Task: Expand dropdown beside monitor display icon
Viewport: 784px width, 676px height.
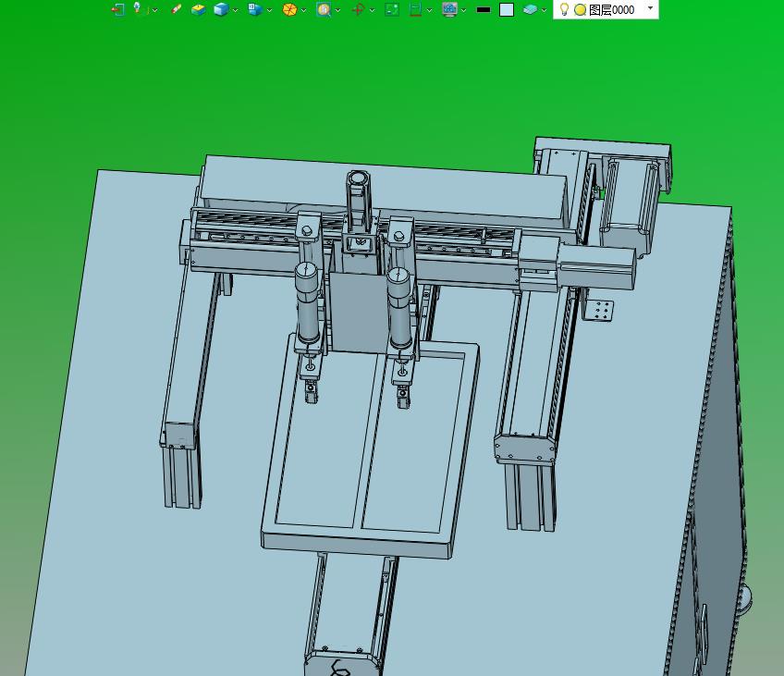Action: [x=463, y=10]
